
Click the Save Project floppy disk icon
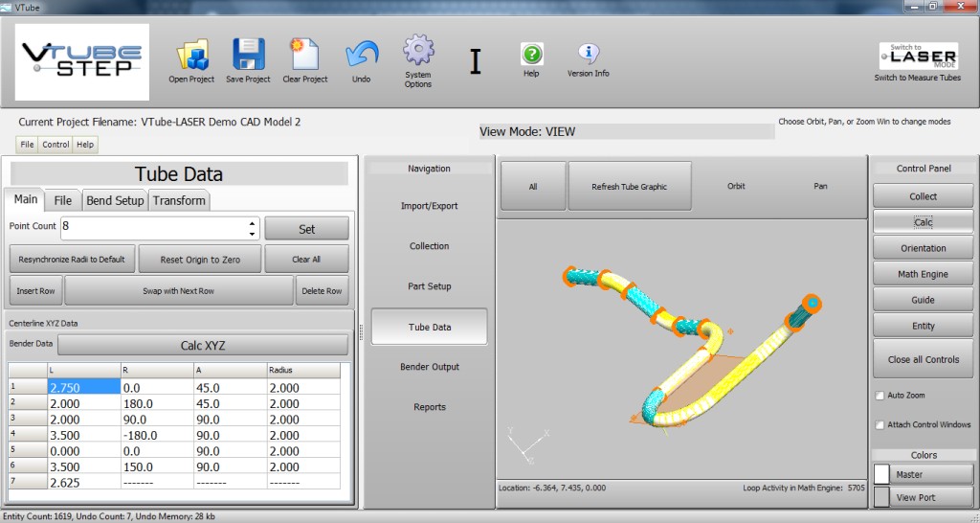pyautogui.click(x=248, y=56)
